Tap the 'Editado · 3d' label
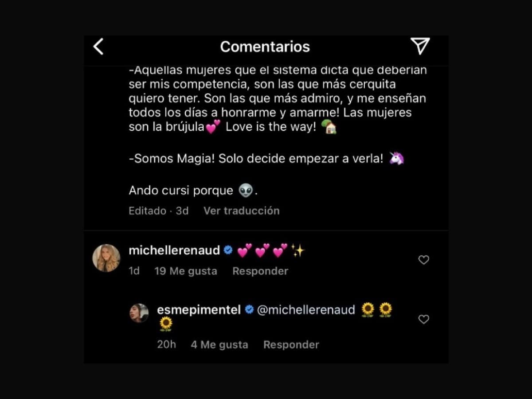Screen dimensions: 532x399 pos(158,211)
